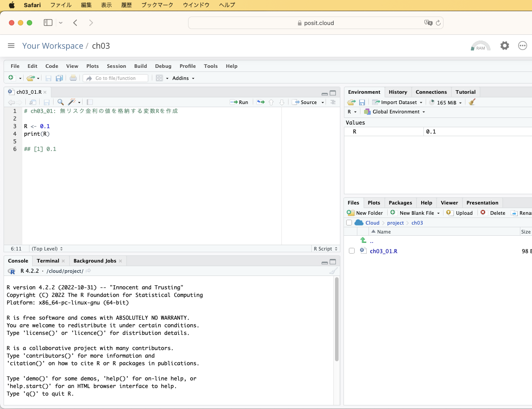Clear the console with broom icon
Viewport: 532px width, 409px height.
333,271
